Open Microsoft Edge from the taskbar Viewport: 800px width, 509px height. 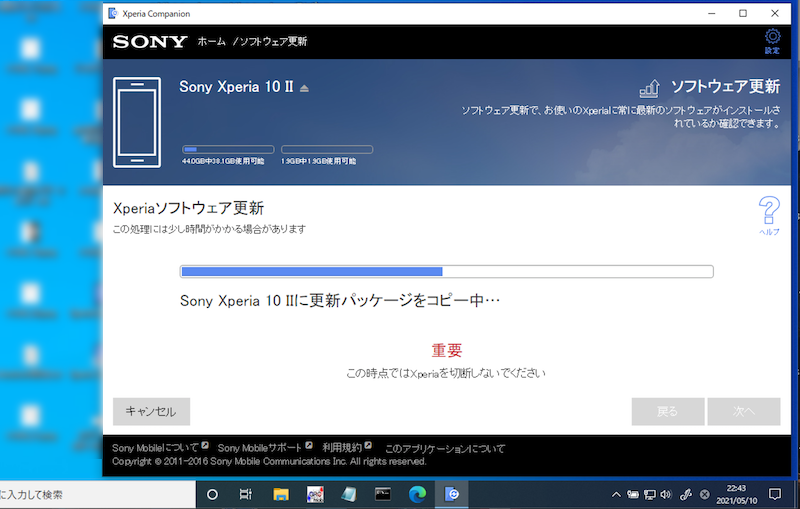[x=417, y=494]
